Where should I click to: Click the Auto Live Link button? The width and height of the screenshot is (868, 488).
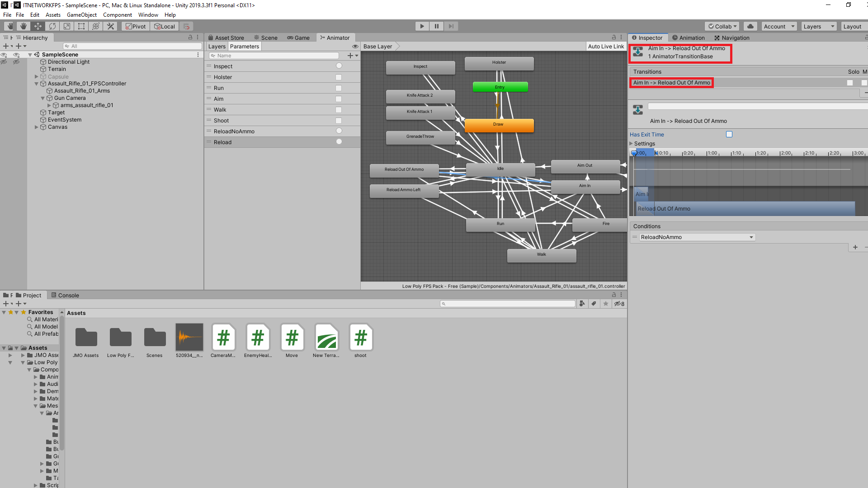(606, 46)
